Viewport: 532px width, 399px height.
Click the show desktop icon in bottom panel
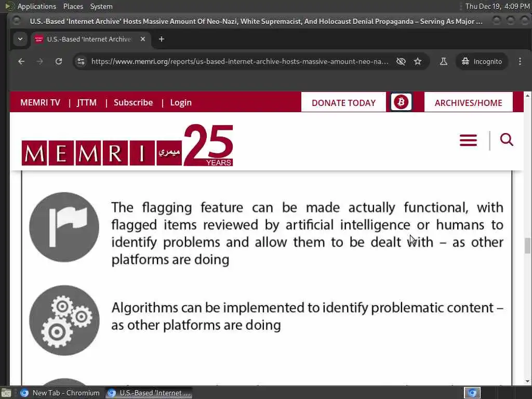(6, 393)
